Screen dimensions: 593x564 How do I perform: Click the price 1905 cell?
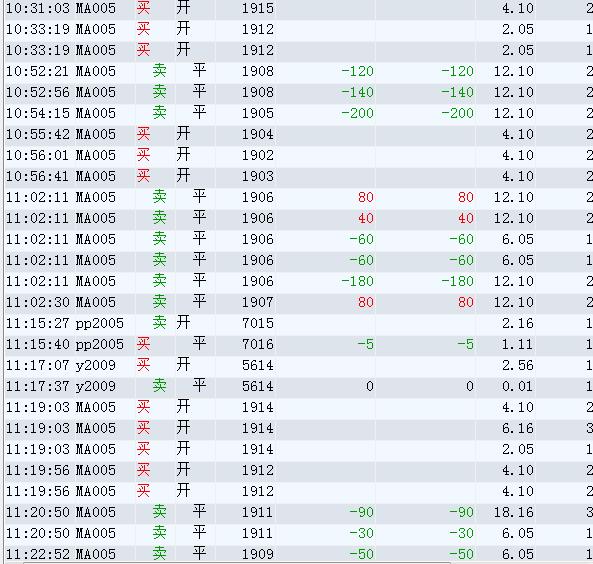(258, 113)
